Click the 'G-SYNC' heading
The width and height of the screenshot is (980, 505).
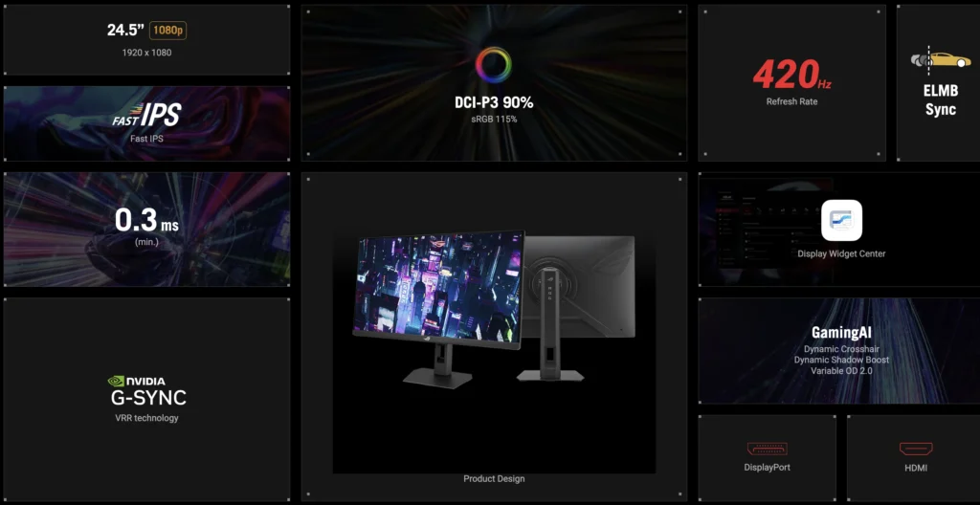148,398
